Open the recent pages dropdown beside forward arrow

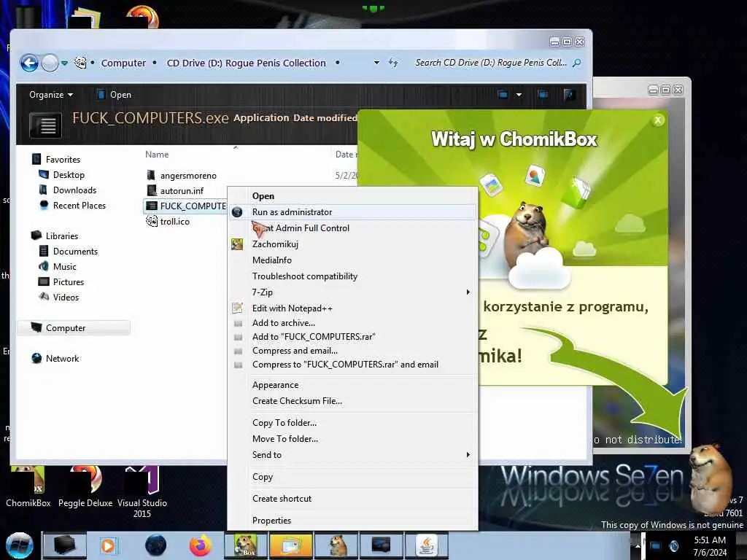tap(64, 63)
